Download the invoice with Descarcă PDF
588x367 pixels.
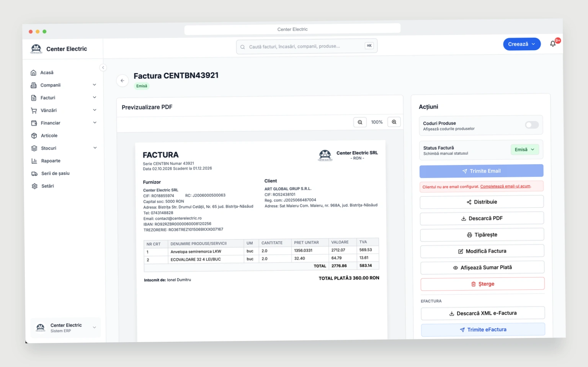(482, 218)
